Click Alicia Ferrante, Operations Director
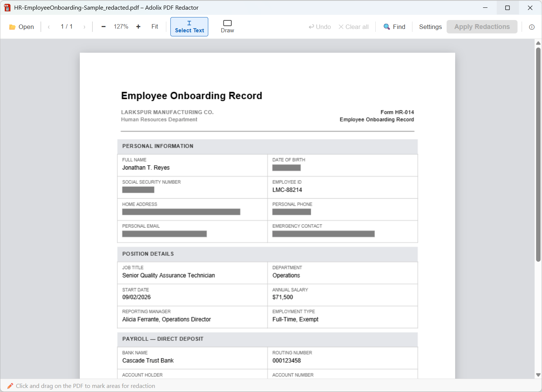 (167, 320)
